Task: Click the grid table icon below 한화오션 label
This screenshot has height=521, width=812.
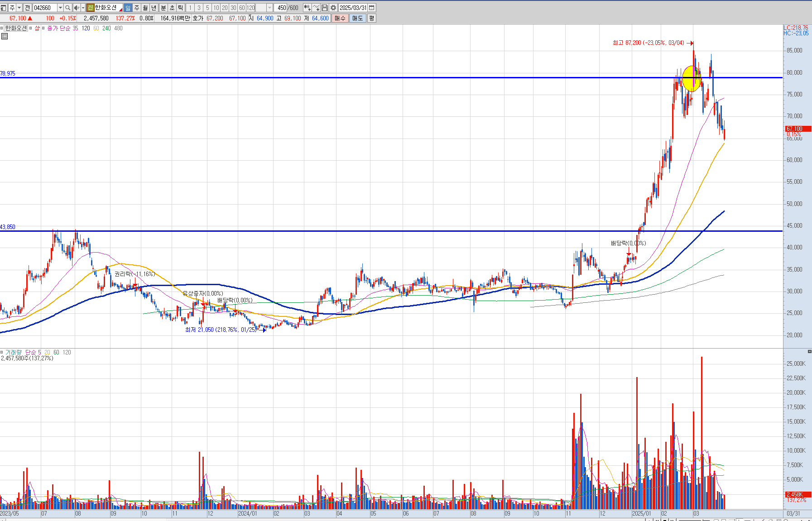Action: pos(5,36)
